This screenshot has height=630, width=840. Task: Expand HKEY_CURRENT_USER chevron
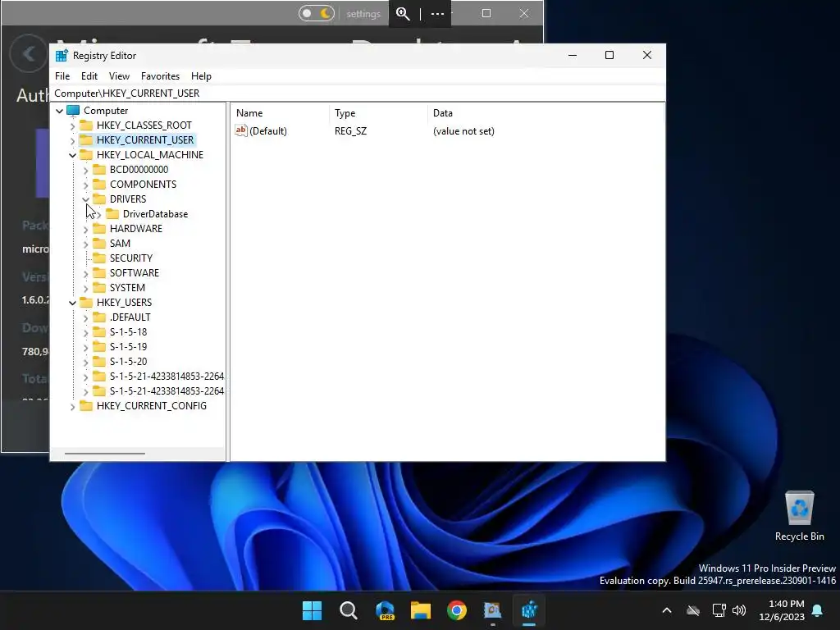[73, 140]
